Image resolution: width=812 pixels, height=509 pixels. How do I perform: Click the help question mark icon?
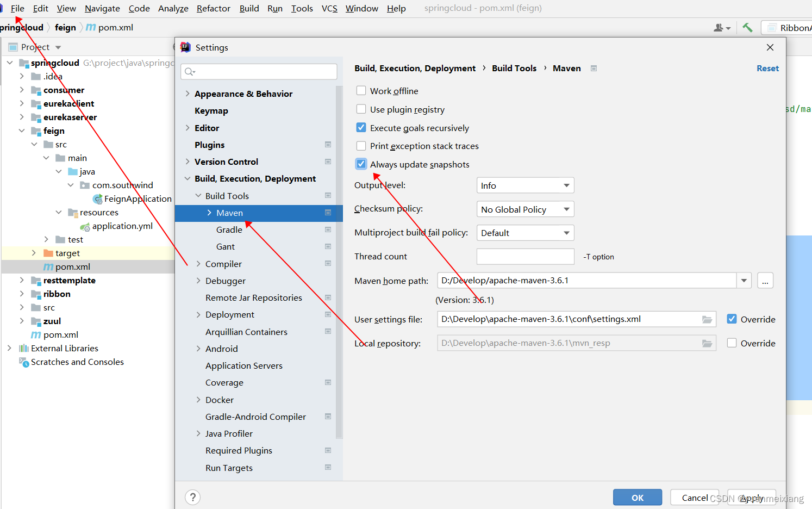(x=192, y=497)
